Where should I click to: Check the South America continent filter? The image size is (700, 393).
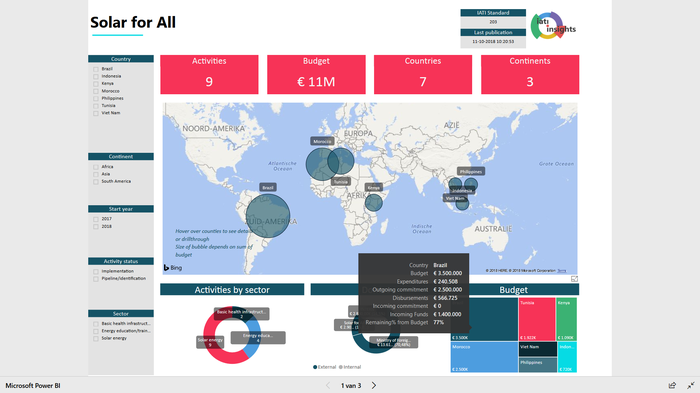tap(96, 182)
